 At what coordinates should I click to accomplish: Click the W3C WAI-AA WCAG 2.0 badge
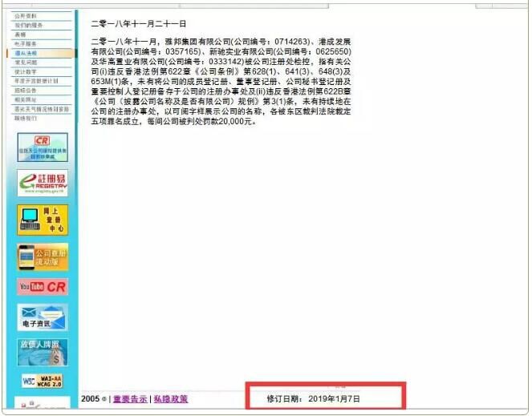pyautogui.click(x=42, y=381)
